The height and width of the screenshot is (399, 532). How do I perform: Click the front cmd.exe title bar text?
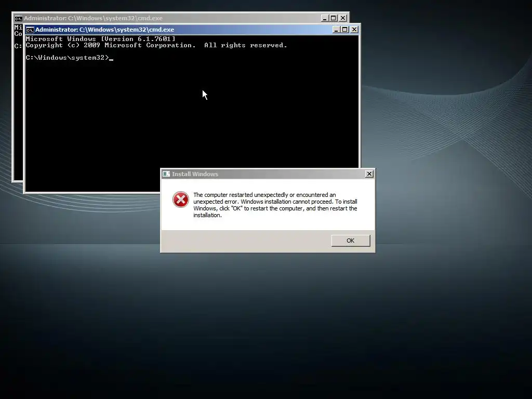tap(104, 30)
